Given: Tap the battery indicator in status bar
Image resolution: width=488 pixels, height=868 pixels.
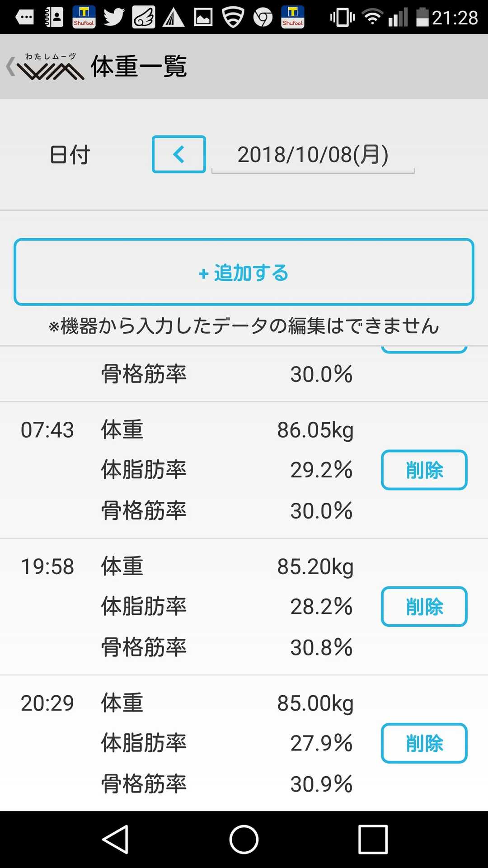Looking at the screenshot, I should click(422, 17).
